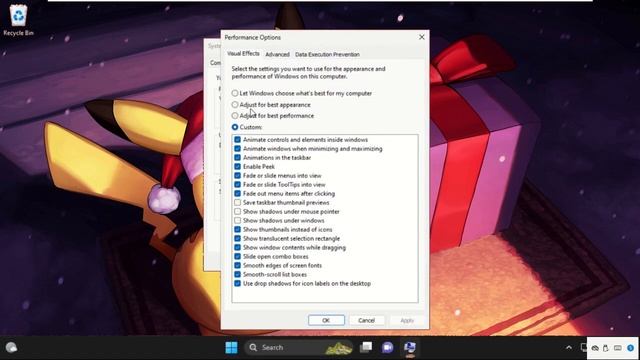Open the Windows Start menu
Screen dimensions: 640x360
point(231,347)
